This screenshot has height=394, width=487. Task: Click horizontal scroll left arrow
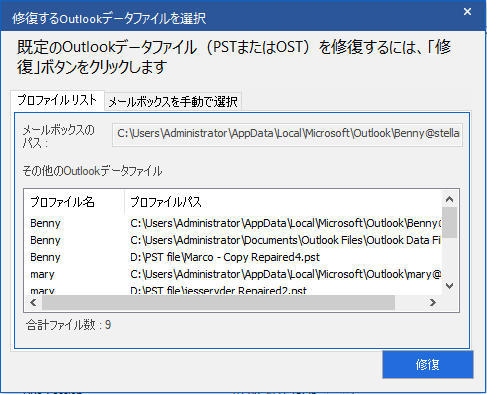click(33, 303)
